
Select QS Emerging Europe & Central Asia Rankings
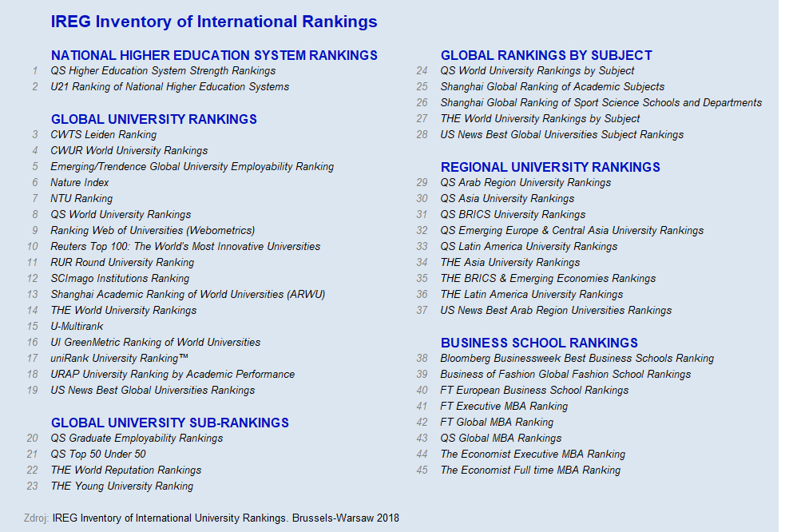pos(572,230)
